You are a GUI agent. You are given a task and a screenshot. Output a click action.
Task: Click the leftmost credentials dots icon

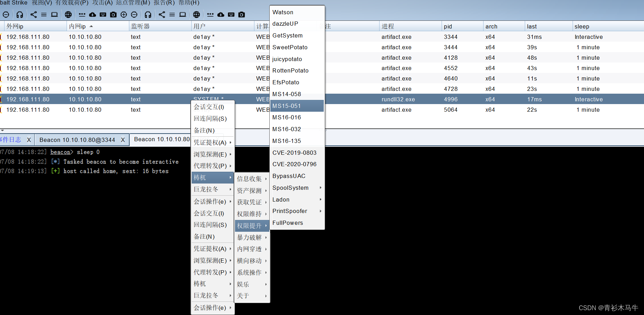pyautogui.click(x=82, y=15)
